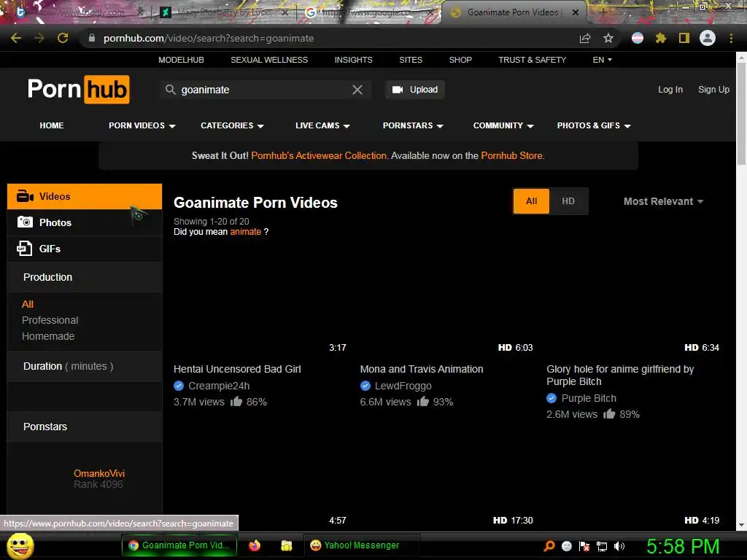Select GIFs in the left sidebar
This screenshot has height=560, width=747.
(85, 249)
